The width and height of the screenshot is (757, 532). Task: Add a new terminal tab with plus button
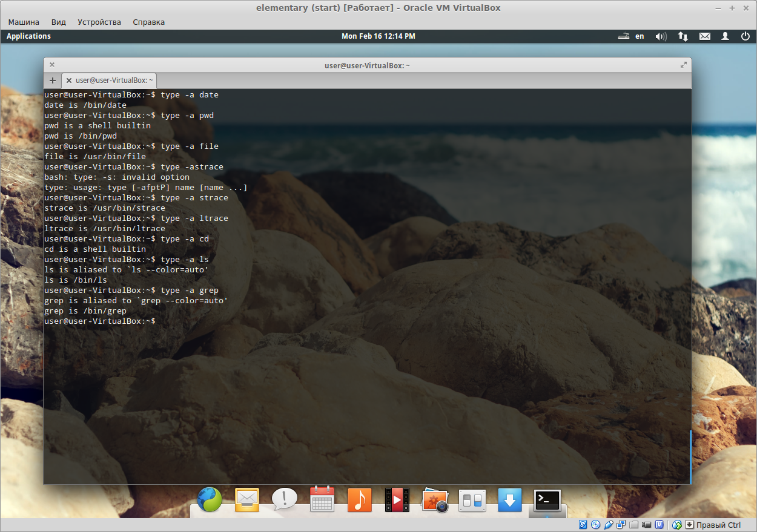(x=53, y=80)
